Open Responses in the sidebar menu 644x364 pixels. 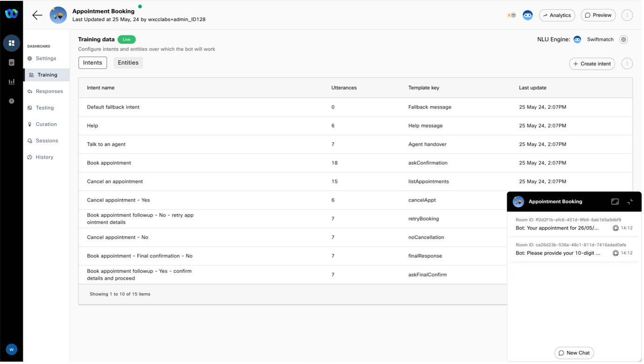49,91
